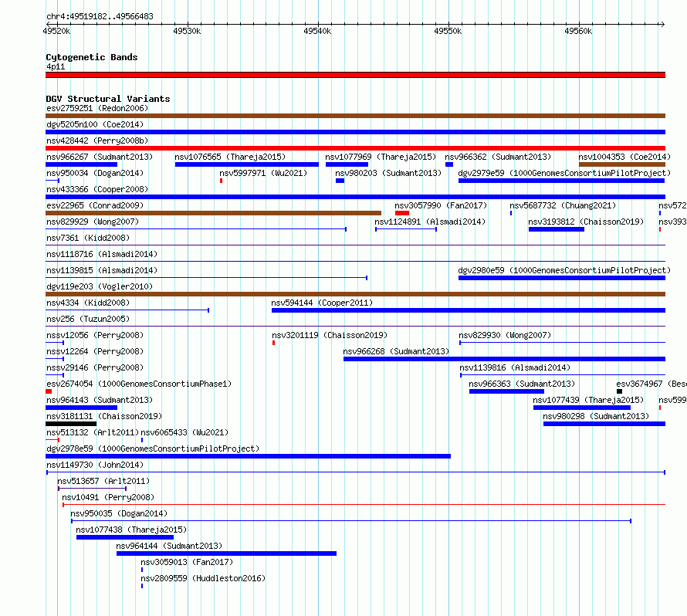Select the nsv5997971 (Wu2021) variant
This screenshot has height=616, width=687.
(x=222, y=181)
